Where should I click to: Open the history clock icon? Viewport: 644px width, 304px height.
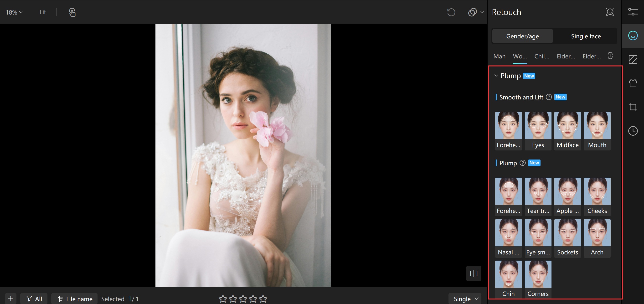click(633, 131)
